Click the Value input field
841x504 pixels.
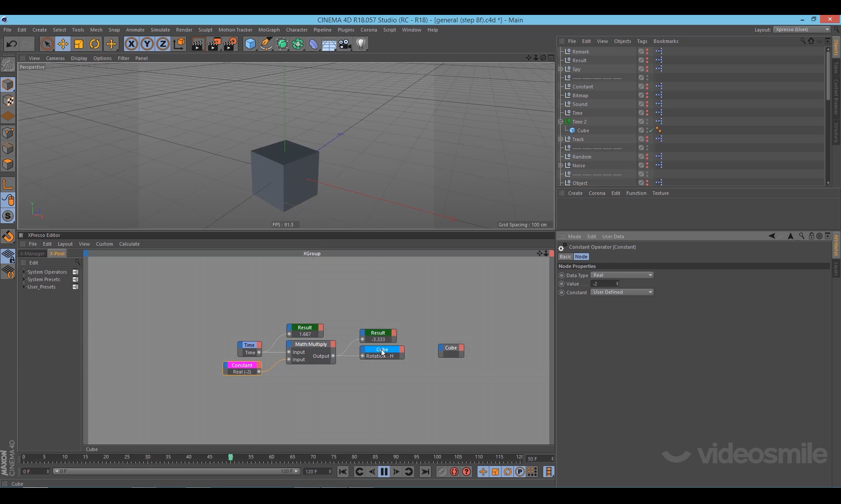pyautogui.click(x=603, y=284)
